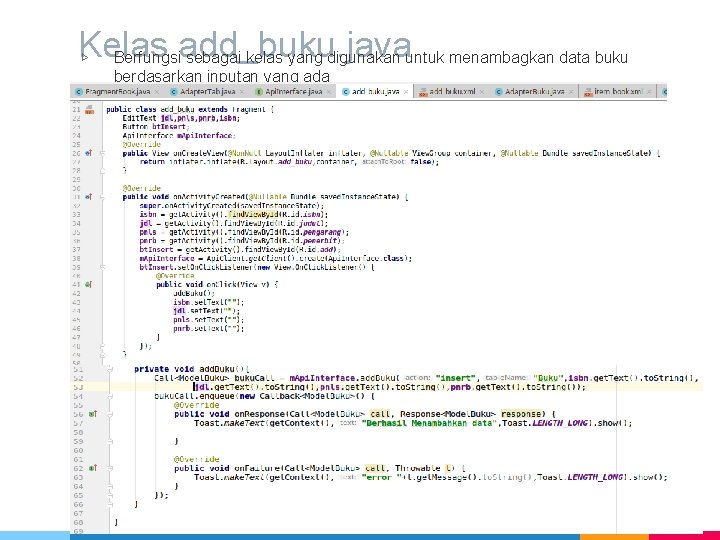This screenshot has height=540, width=720.
Task: Click the class file icon on FragmentBook.java tab
Action: pos(79,92)
